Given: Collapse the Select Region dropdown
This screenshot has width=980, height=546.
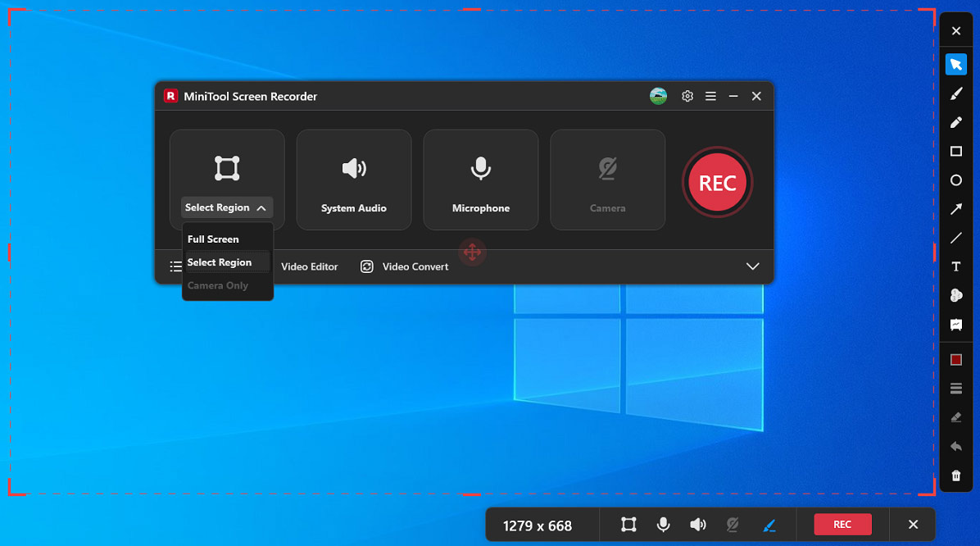Looking at the screenshot, I should pos(261,207).
